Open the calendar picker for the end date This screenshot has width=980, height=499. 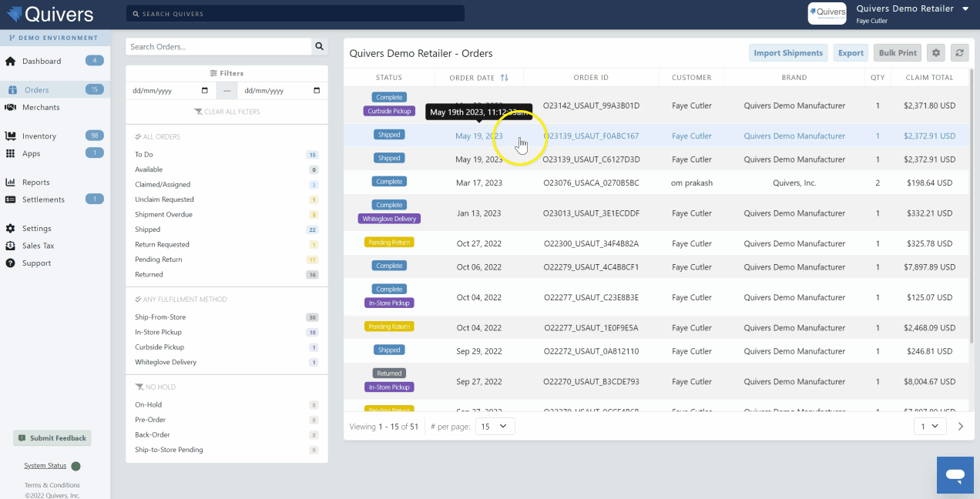317,90
